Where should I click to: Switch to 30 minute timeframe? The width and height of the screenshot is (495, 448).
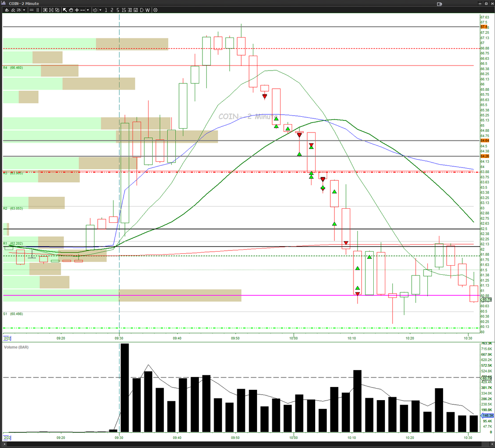pos(130,10)
